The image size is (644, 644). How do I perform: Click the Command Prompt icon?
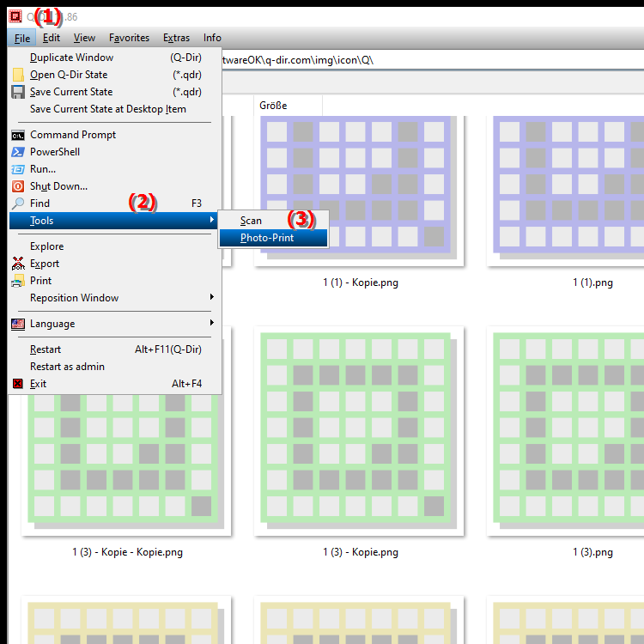[x=18, y=135]
